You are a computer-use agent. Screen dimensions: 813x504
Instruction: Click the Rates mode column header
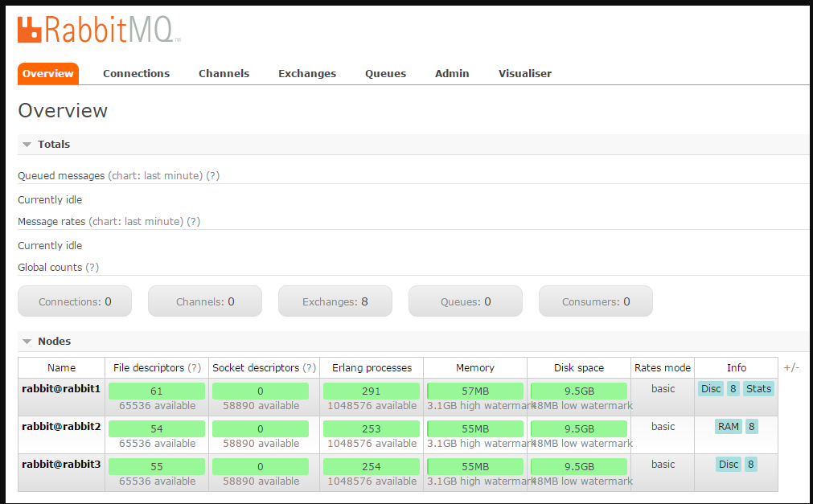663,367
